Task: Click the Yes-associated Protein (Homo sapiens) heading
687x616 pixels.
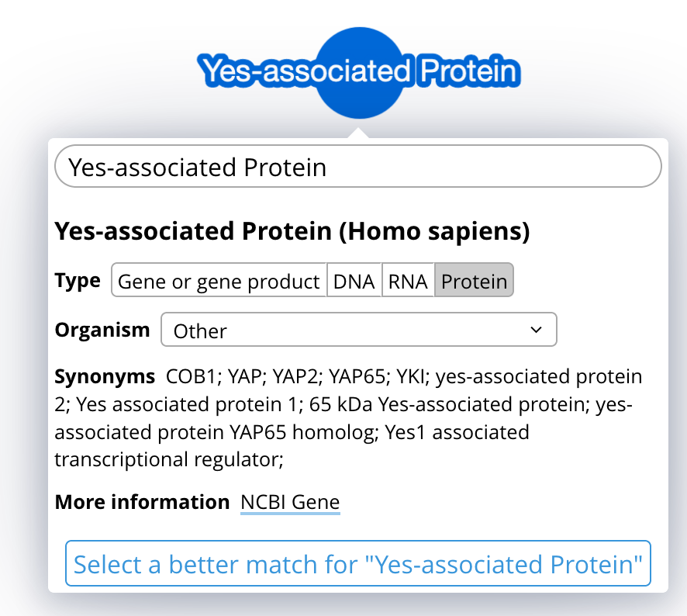Action: (x=292, y=231)
